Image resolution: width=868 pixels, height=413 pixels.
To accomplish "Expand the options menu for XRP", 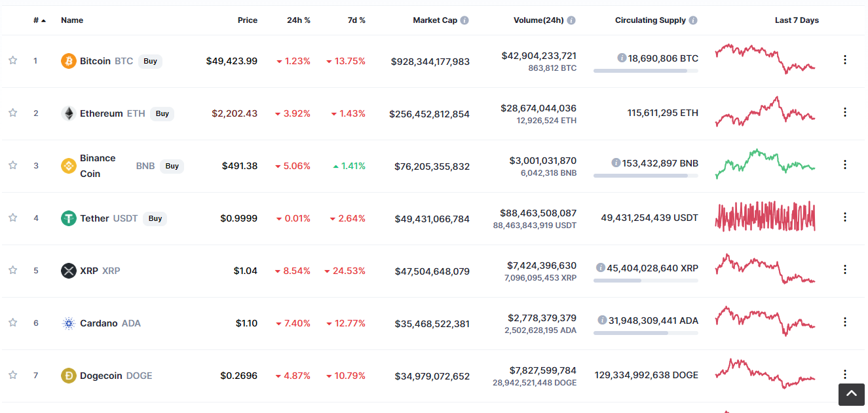I will point(845,269).
